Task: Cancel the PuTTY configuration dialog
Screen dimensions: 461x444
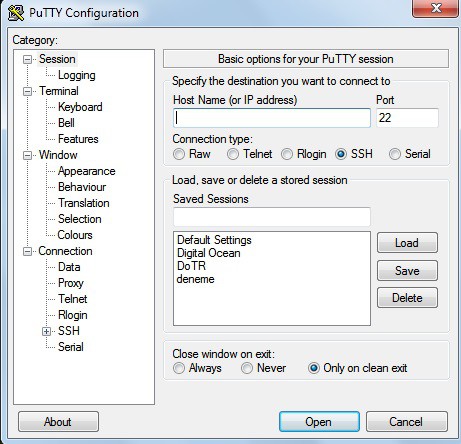Action: point(407,422)
